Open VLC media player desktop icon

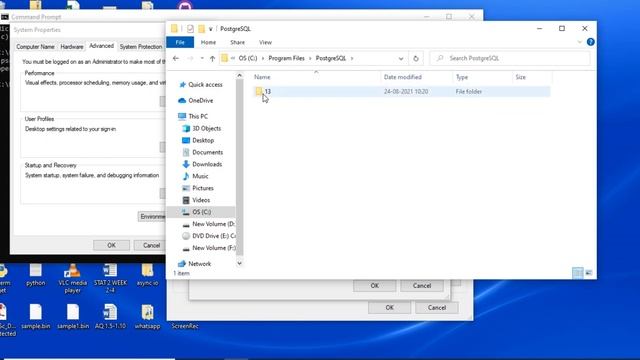[x=72, y=278]
